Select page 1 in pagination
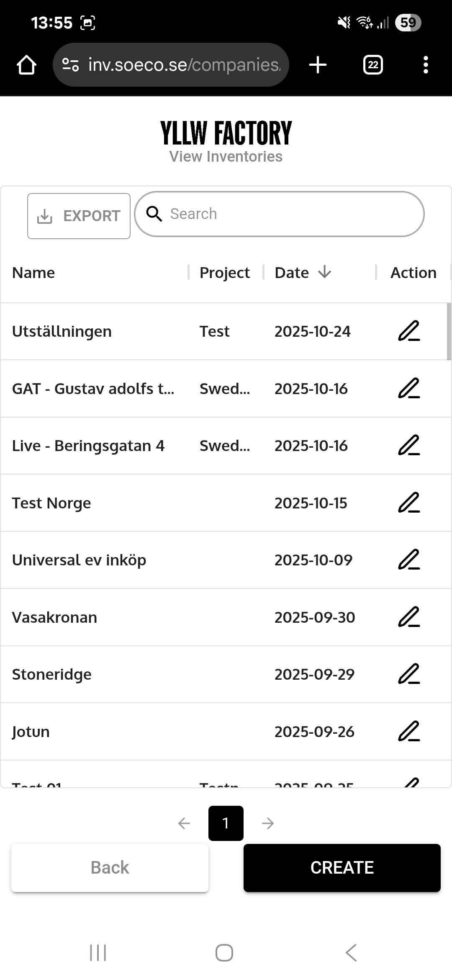The width and height of the screenshot is (452, 980). pyautogui.click(x=226, y=823)
